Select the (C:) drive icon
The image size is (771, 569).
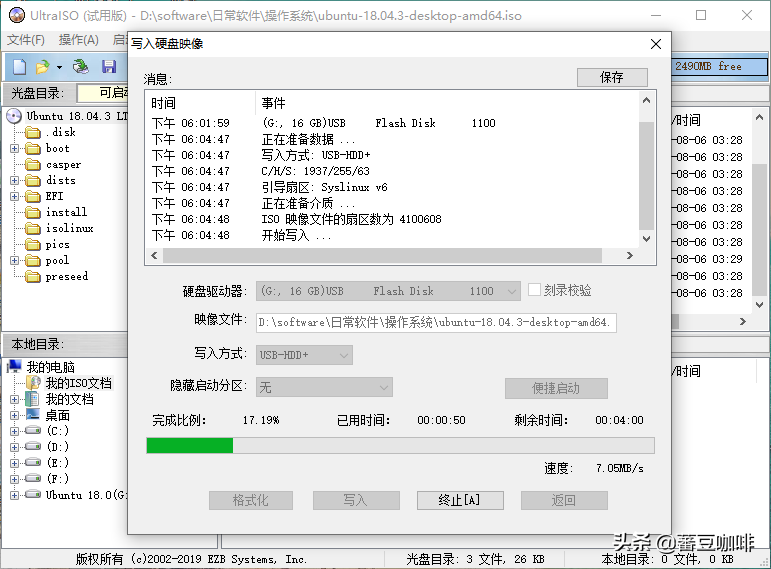pyautogui.click(x=33, y=430)
